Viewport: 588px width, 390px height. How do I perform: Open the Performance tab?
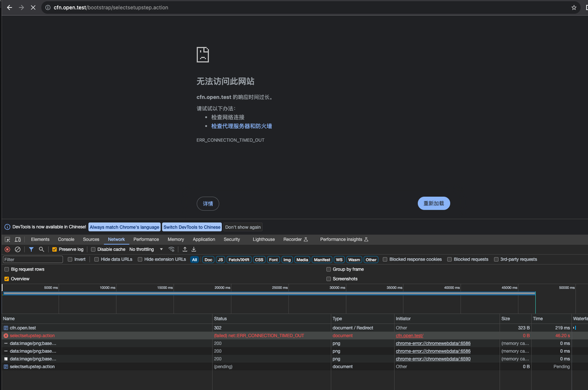146,240
